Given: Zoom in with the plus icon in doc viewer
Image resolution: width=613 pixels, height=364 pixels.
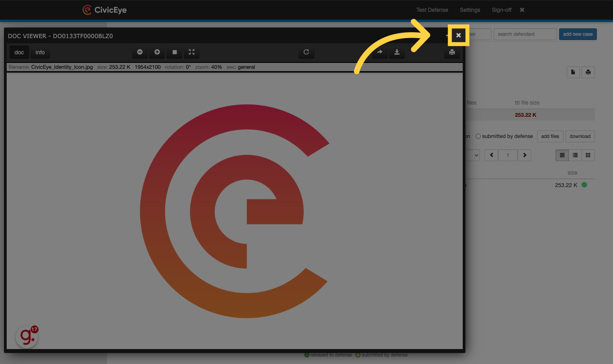Looking at the screenshot, I should point(157,52).
